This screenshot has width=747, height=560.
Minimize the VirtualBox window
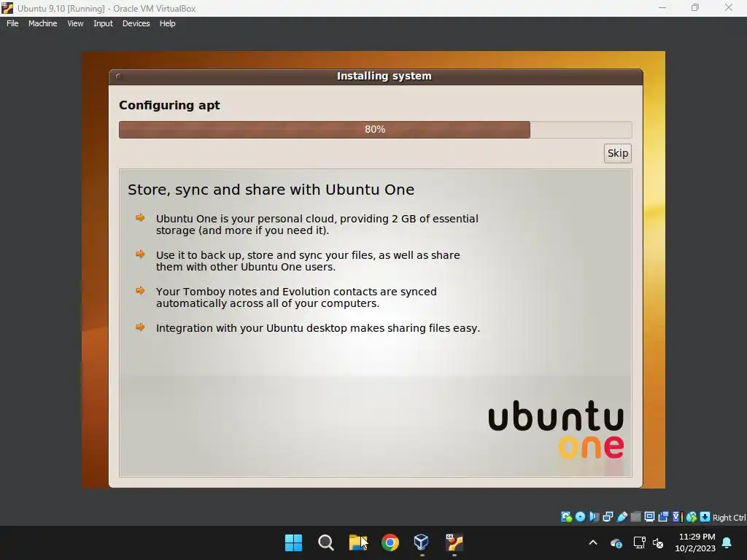[x=662, y=8]
